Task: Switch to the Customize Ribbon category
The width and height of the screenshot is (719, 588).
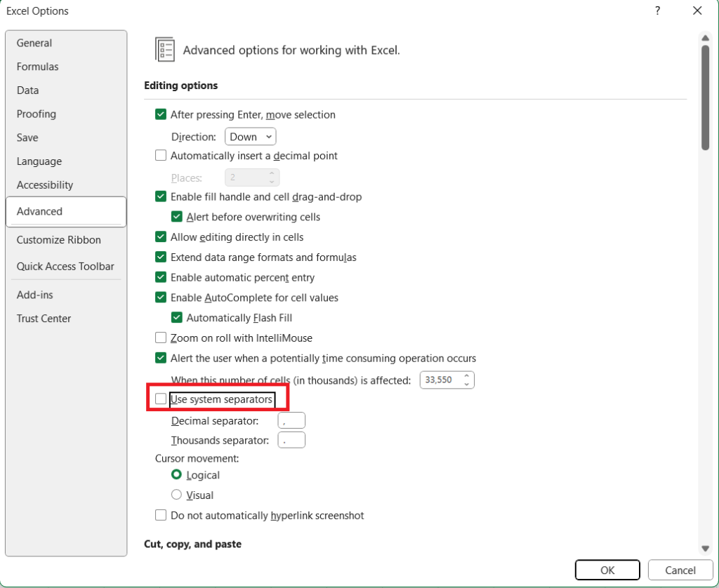Action: pos(59,240)
